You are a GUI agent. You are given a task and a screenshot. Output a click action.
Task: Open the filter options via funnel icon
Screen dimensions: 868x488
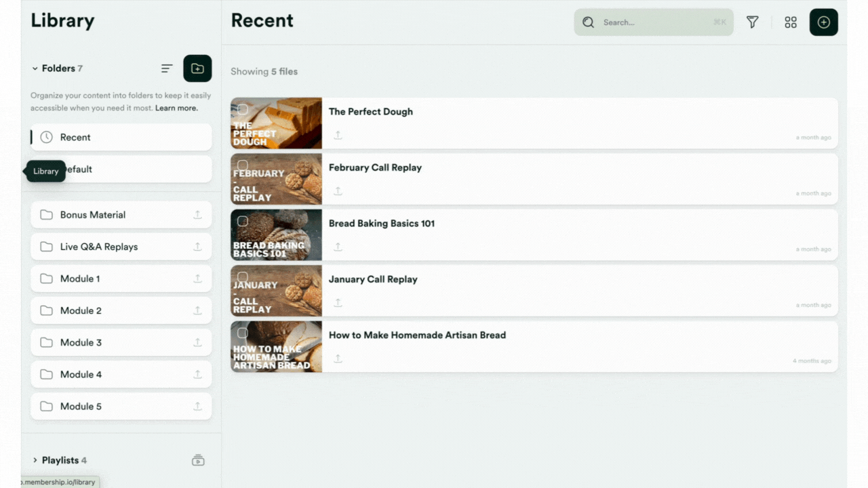click(752, 22)
